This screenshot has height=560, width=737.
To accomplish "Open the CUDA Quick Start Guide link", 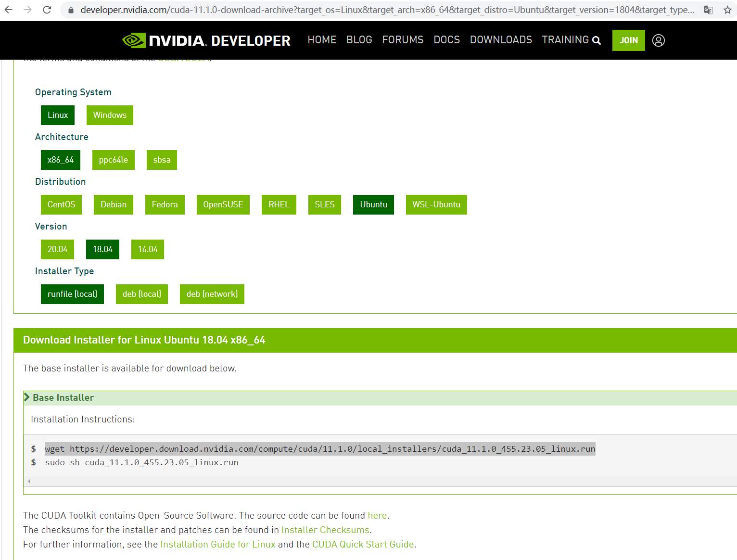I will [x=363, y=544].
